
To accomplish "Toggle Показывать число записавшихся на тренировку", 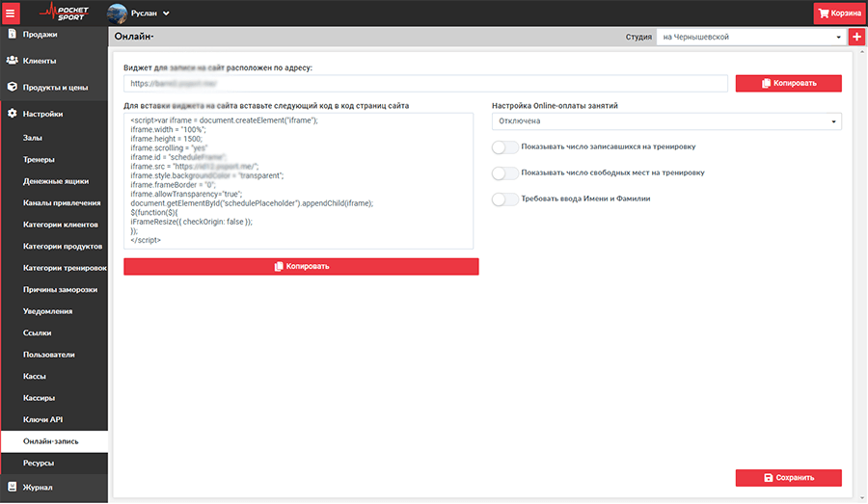I will coord(504,147).
